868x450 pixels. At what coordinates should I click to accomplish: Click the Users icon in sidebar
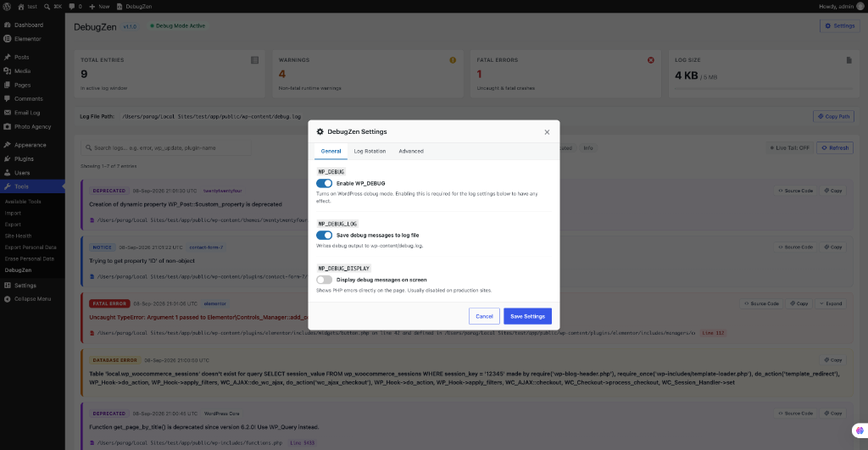click(7, 173)
